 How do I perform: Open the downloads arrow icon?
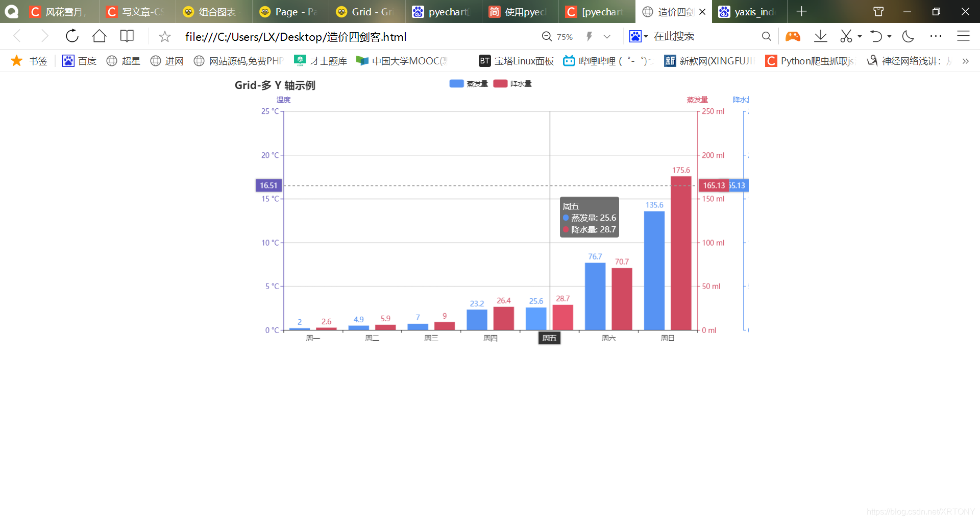click(821, 36)
